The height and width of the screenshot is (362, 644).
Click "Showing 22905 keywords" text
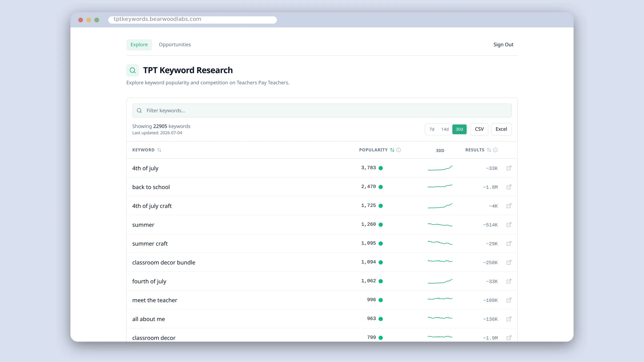161,126
